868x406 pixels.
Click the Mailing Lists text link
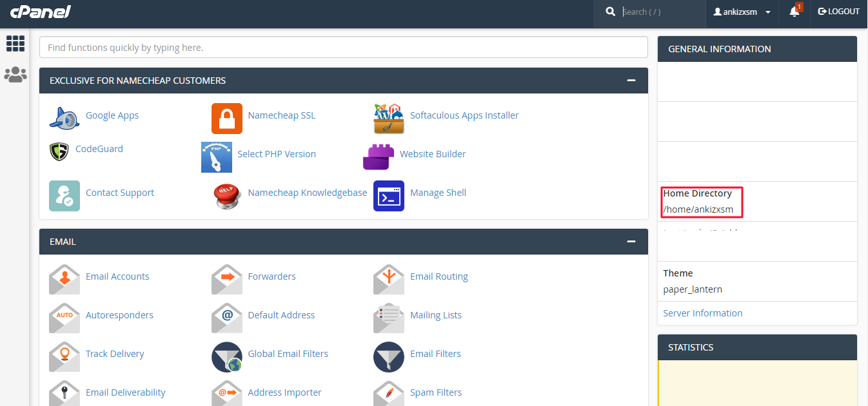tap(436, 315)
